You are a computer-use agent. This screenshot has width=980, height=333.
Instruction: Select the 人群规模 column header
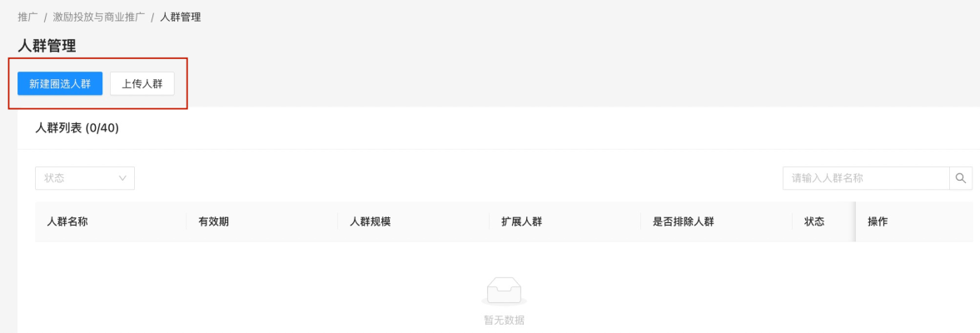(x=371, y=221)
